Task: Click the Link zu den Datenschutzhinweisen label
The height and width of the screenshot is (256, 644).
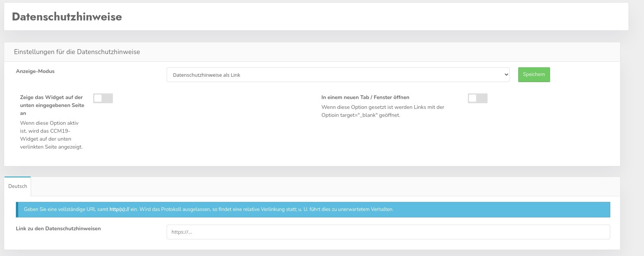Action: click(x=58, y=228)
